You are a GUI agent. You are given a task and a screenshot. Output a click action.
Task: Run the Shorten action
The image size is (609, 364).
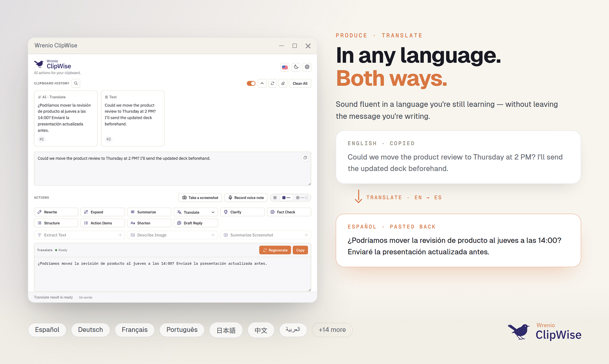pos(149,223)
